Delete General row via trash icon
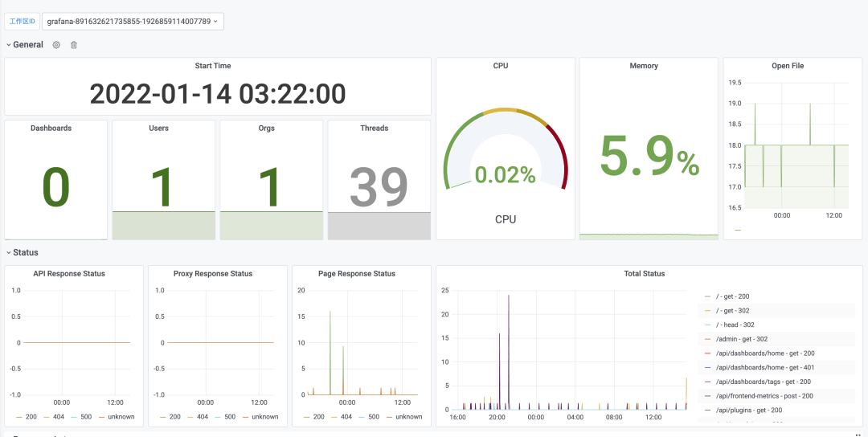The image size is (868, 437). pyautogui.click(x=74, y=45)
